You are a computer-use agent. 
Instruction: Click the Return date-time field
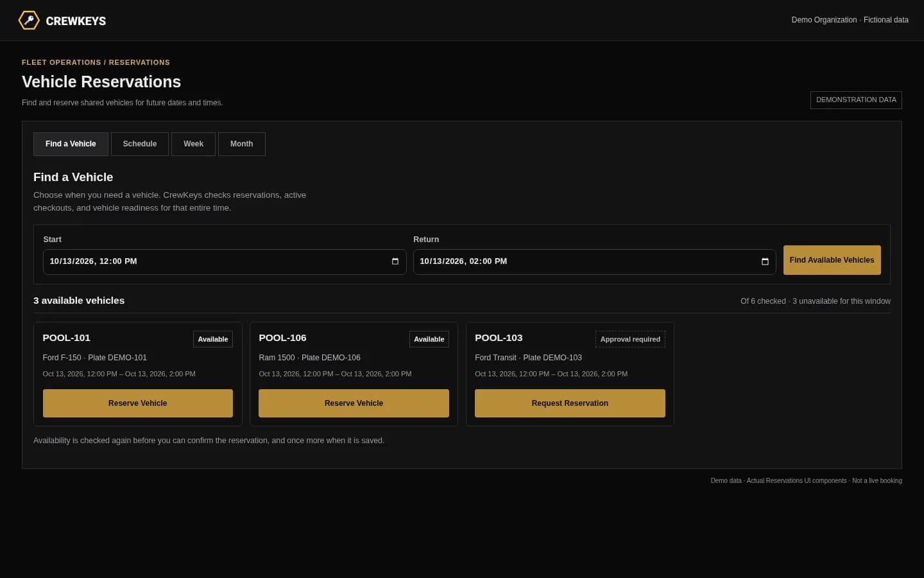(x=595, y=262)
